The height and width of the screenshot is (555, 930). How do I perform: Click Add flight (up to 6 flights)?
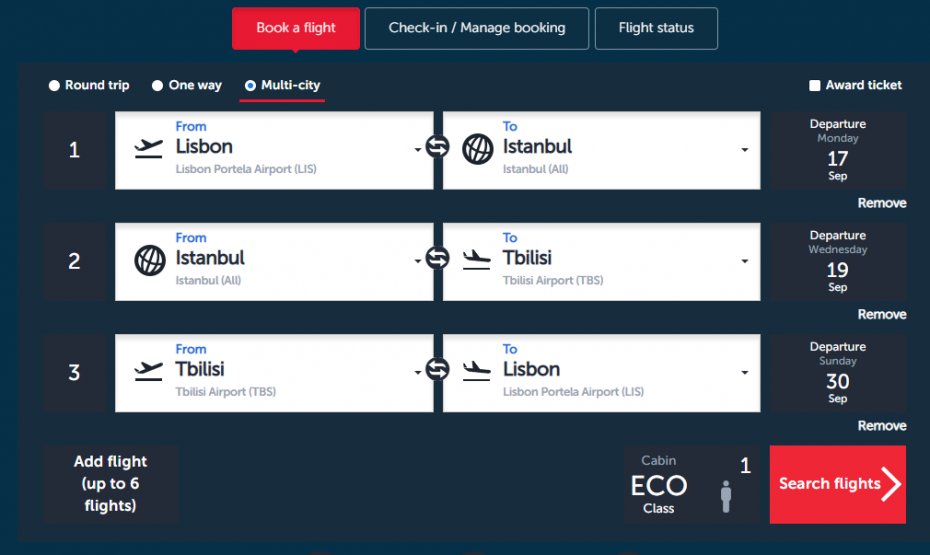(x=110, y=484)
